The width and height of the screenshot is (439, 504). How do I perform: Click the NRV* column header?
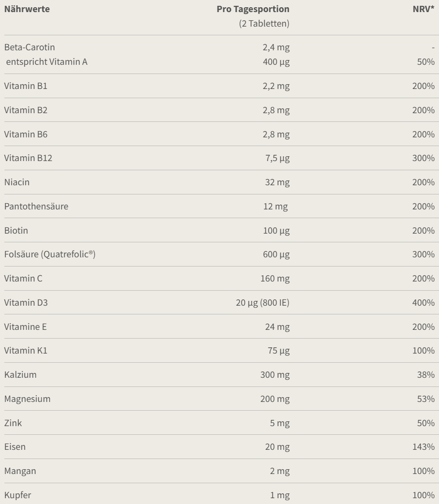(x=424, y=9)
